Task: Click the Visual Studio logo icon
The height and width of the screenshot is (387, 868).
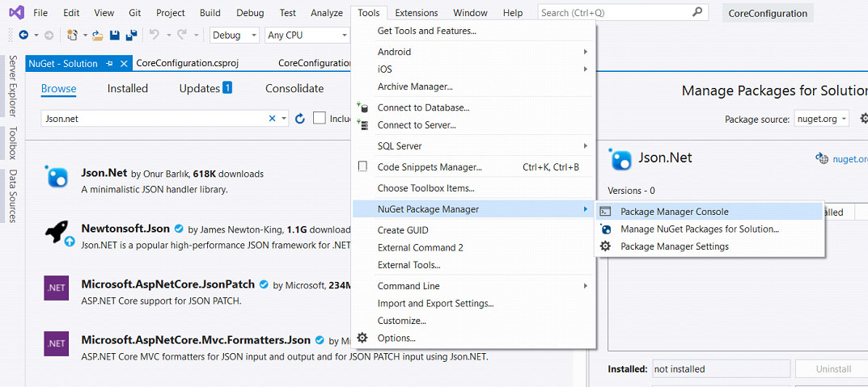Action: click(x=16, y=12)
